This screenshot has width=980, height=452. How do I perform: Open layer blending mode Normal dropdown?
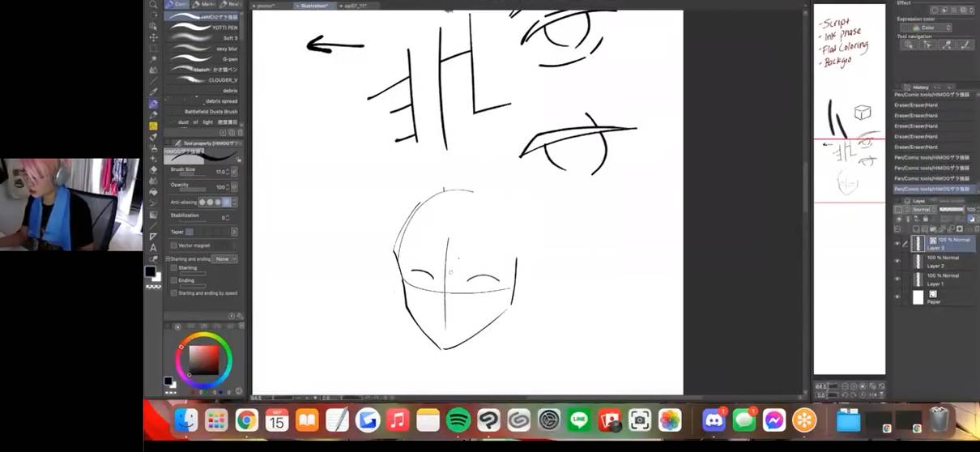coord(924,210)
